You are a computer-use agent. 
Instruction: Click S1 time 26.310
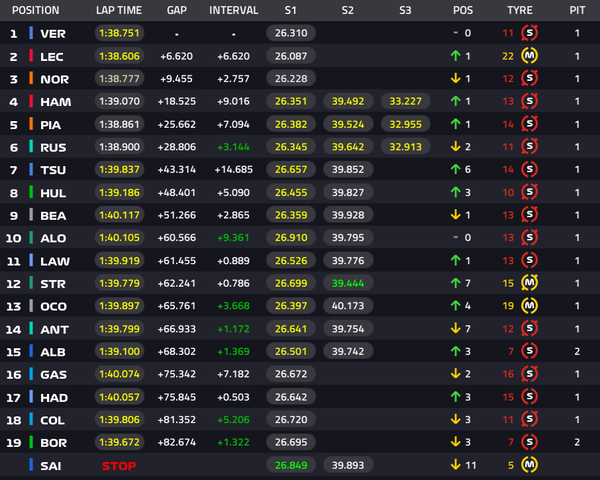(291, 33)
